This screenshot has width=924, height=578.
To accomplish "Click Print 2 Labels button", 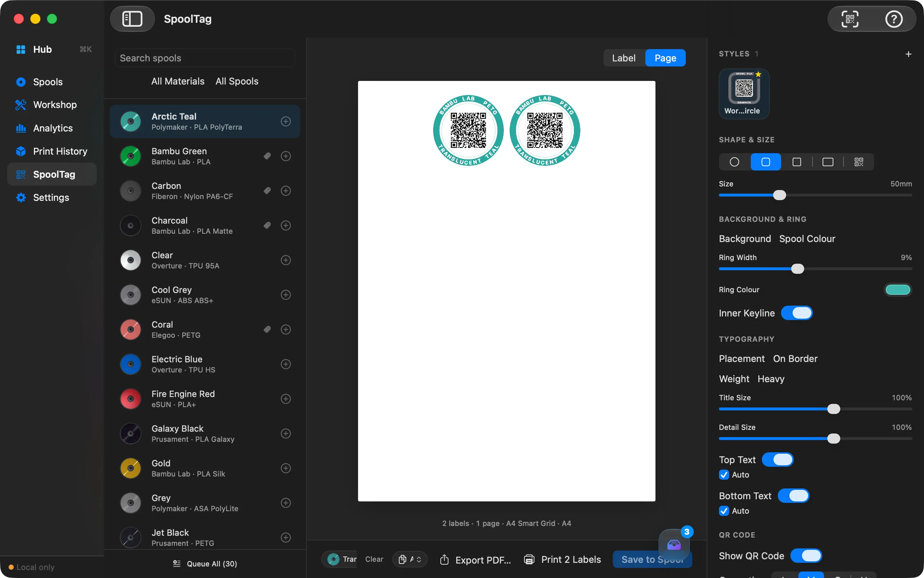I will click(563, 560).
